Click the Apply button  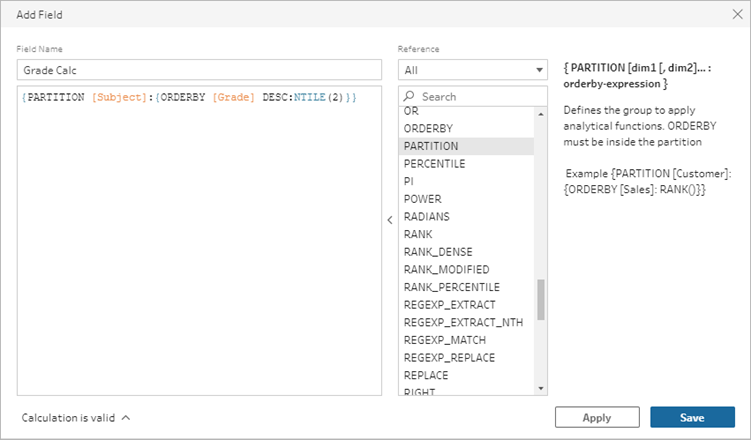click(x=597, y=417)
